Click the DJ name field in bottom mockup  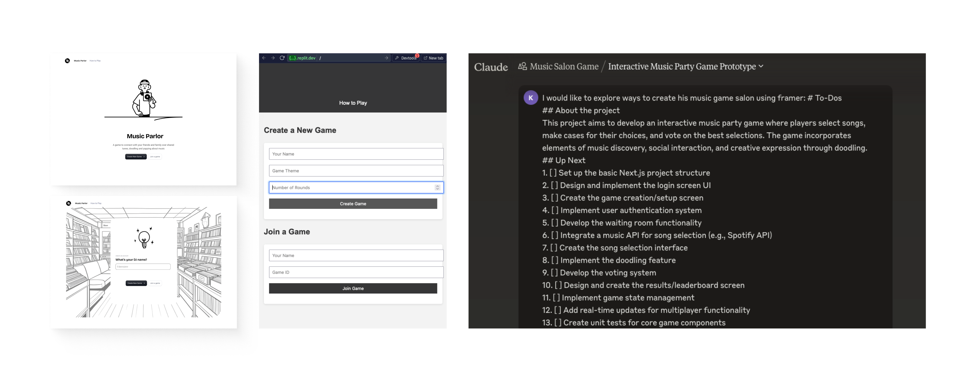pos(143,267)
